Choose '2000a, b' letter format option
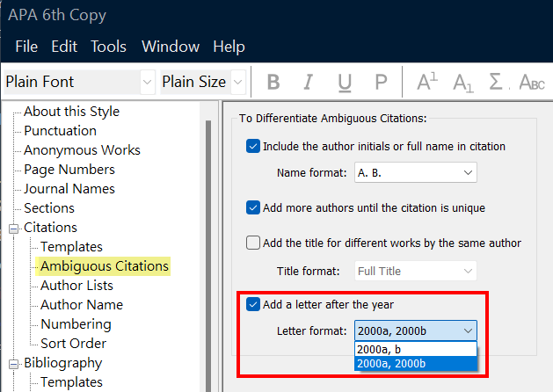This screenshot has width=553, height=392. coord(416,349)
